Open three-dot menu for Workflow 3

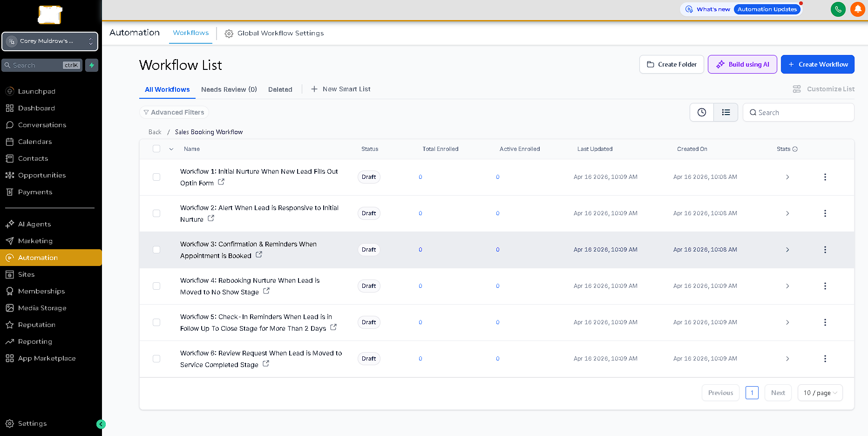(x=825, y=250)
